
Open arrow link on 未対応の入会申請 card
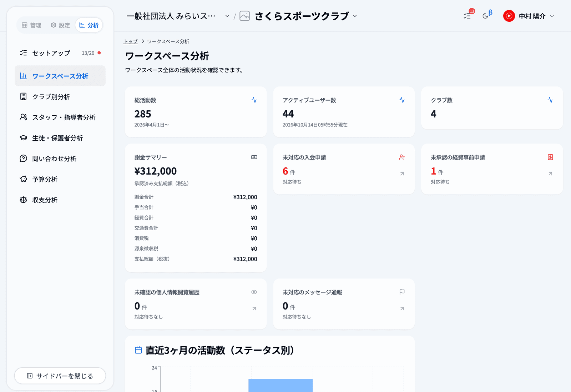point(402,174)
